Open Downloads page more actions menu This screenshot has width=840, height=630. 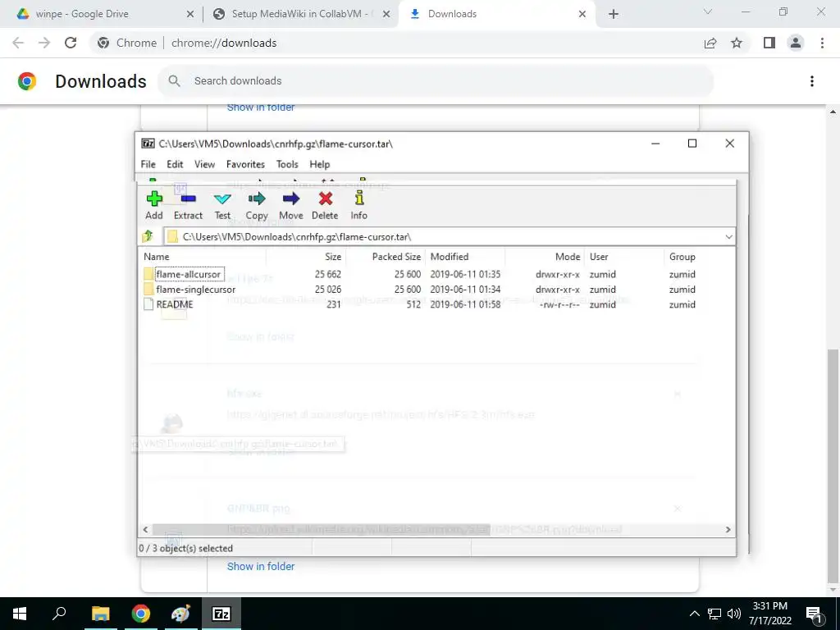pos(812,81)
